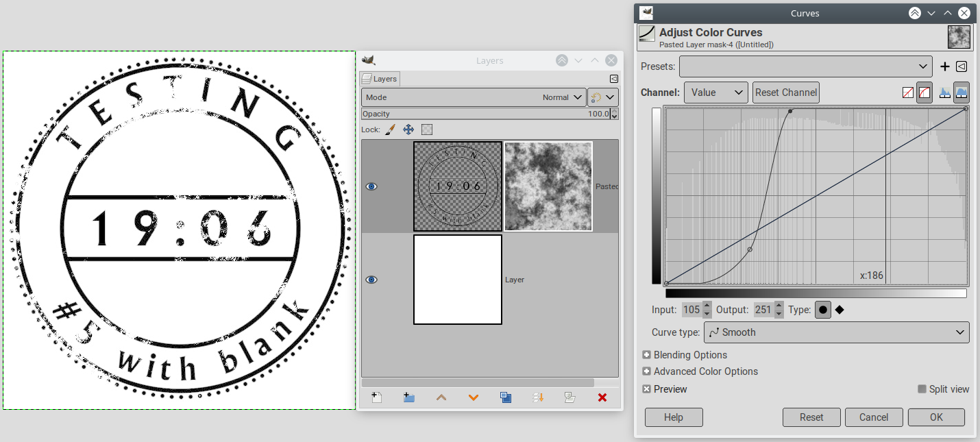Create a new layer in Layers panel

pos(376,397)
